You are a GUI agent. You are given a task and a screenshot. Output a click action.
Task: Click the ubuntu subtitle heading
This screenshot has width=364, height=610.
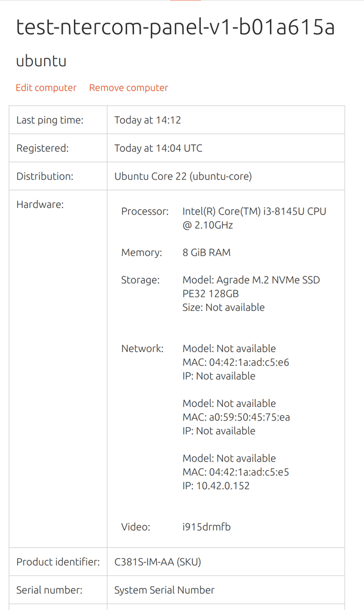tap(41, 61)
